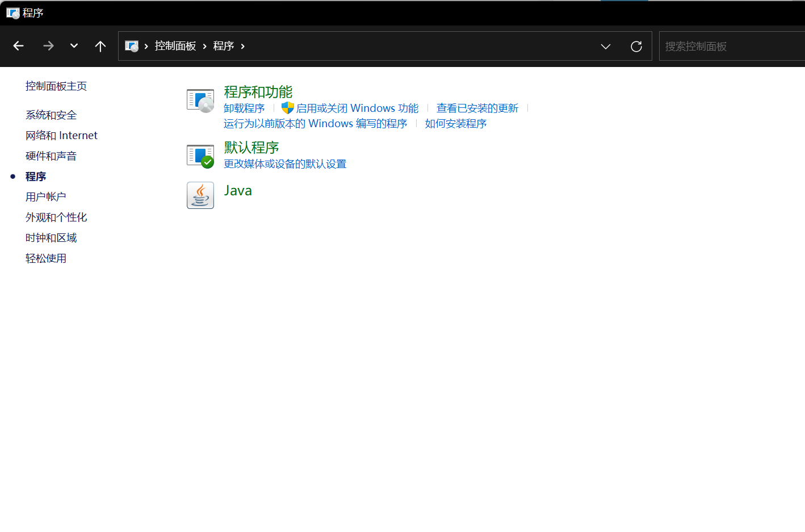
Task: Open address bar history dropdown
Action: tap(606, 46)
